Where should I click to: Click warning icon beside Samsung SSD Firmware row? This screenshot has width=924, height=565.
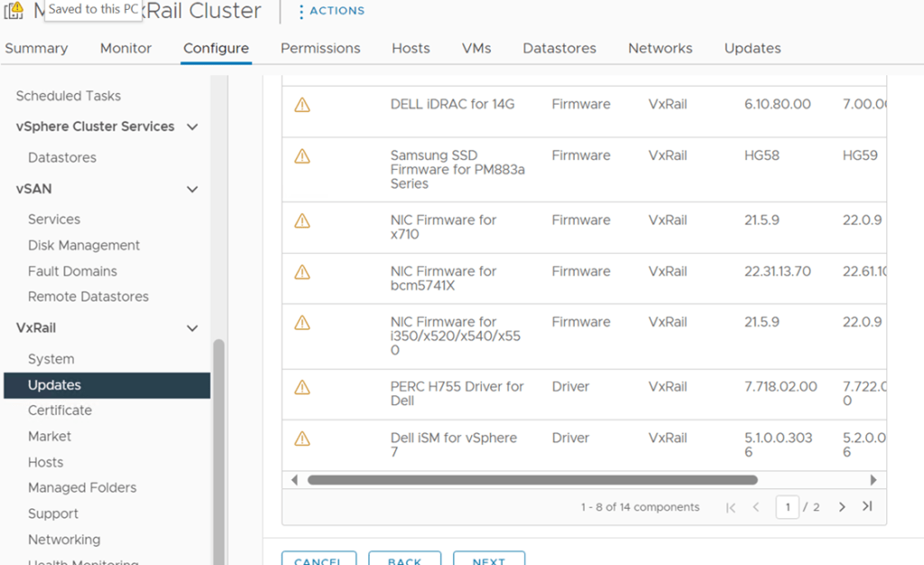coord(302,156)
